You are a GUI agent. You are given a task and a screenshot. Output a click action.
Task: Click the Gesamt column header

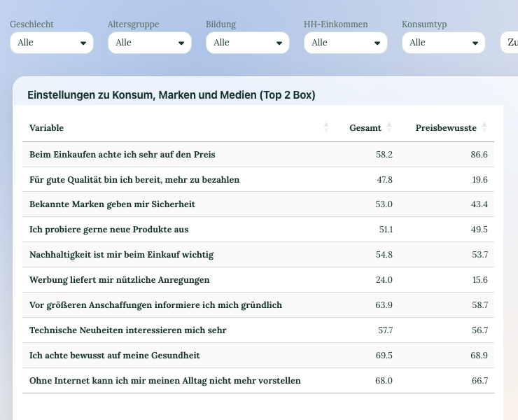coord(365,128)
